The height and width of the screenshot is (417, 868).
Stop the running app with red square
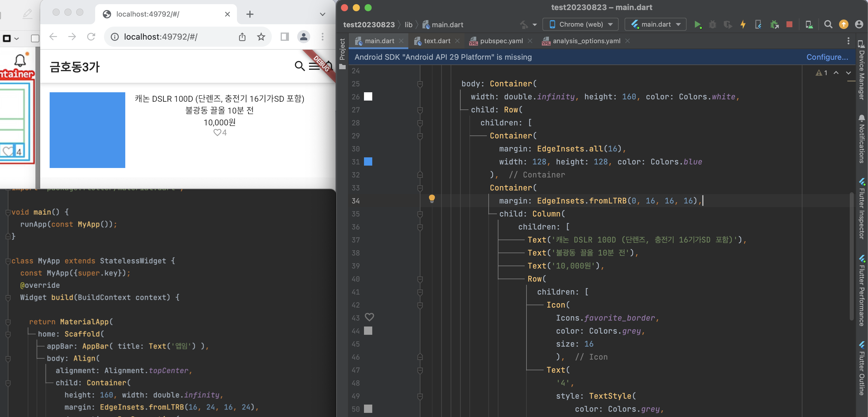tap(789, 25)
